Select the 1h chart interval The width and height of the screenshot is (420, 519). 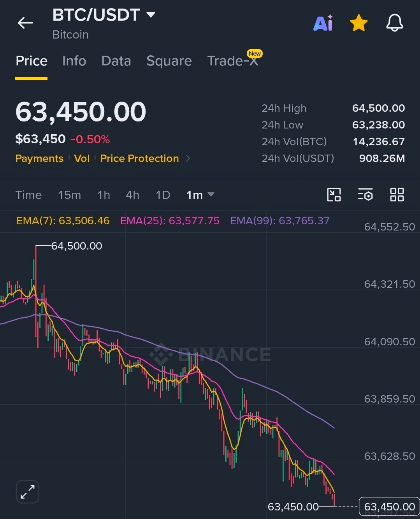[104, 195]
